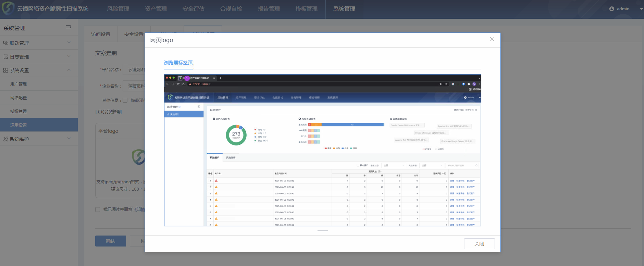Tick the 我已阅读并同意 checkbox
The image size is (644, 266).
tap(98, 209)
